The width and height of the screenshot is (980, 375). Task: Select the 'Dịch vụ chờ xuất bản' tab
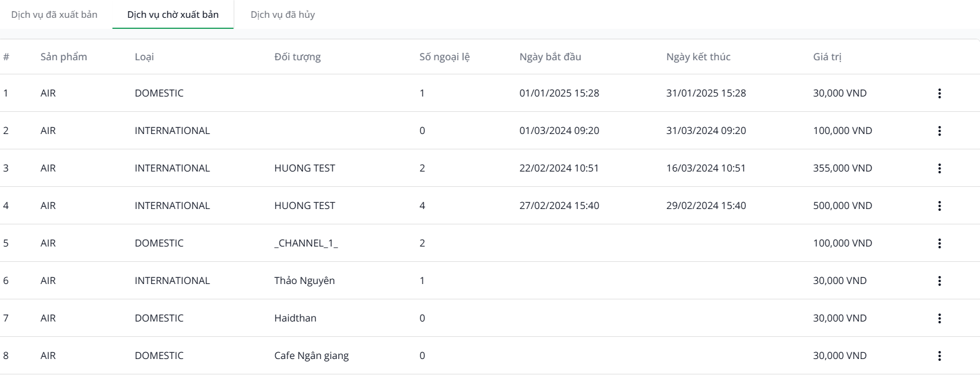coord(173,15)
